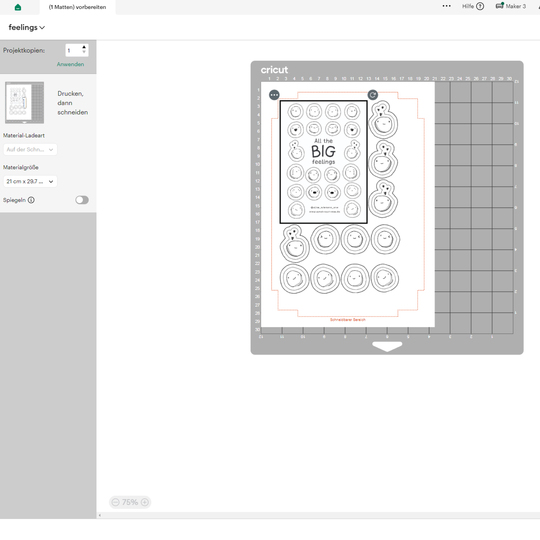
Task: Click the Maker 3 text label
Action: [x=516, y=6]
